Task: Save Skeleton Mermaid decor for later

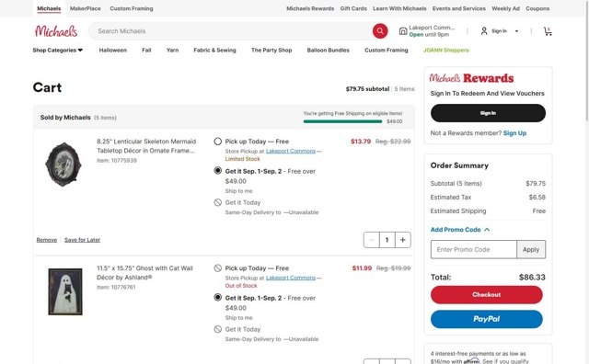Action: (82, 240)
